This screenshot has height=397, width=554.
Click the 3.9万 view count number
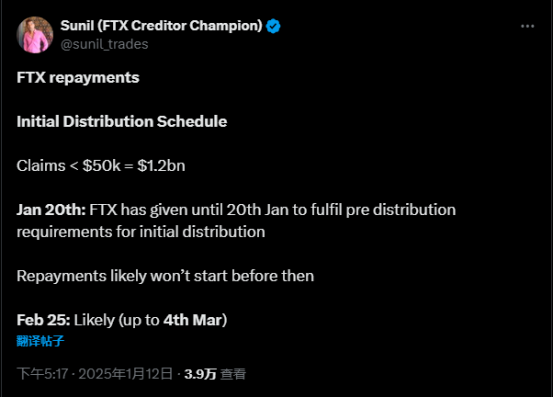point(200,374)
